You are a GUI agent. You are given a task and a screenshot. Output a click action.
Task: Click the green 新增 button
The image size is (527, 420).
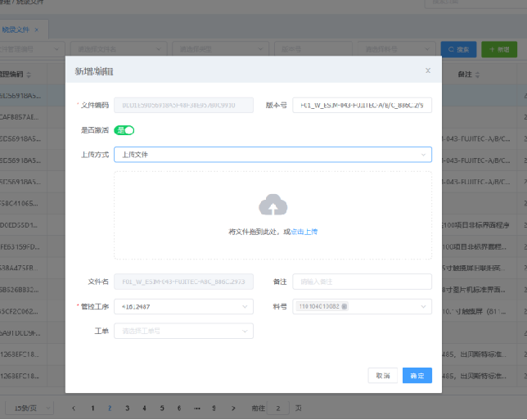point(498,49)
